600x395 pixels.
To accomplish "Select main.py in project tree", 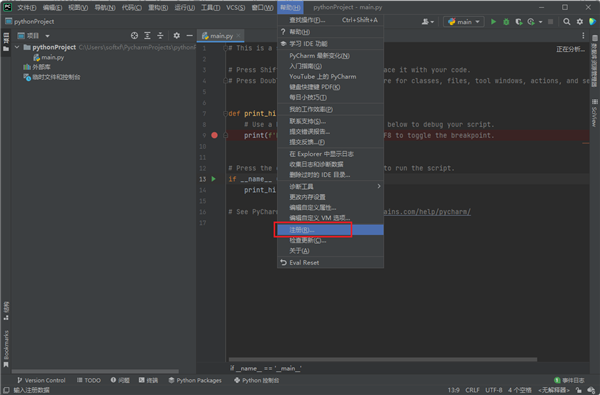I will [x=49, y=57].
